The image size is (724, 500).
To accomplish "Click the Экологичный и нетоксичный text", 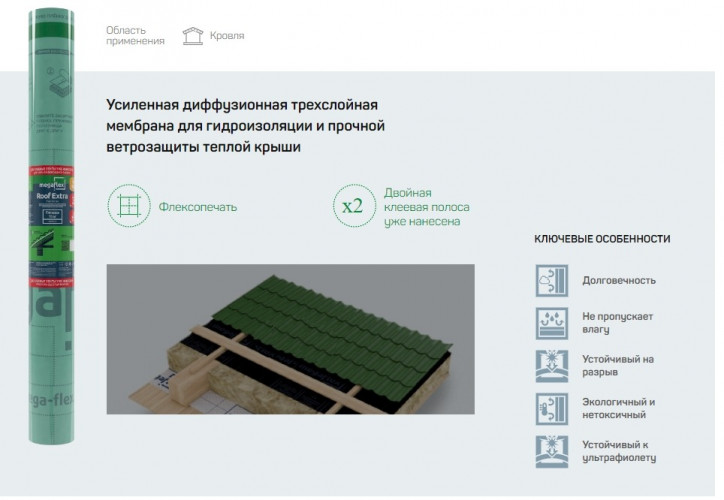I will tap(618, 408).
